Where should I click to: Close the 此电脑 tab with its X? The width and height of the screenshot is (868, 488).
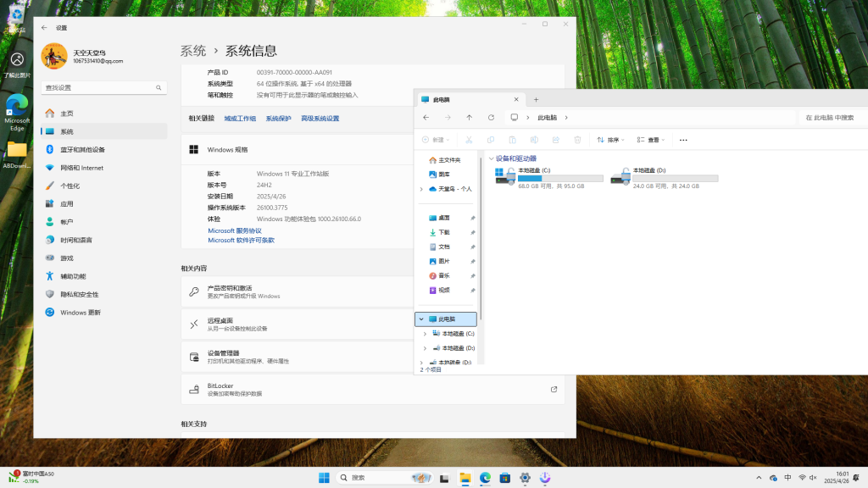click(x=516, y=100)
